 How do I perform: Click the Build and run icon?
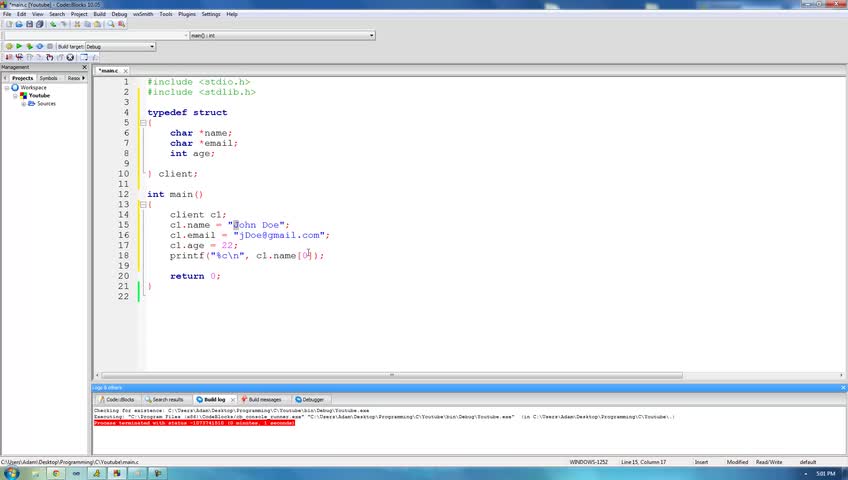tap(29, 46)
